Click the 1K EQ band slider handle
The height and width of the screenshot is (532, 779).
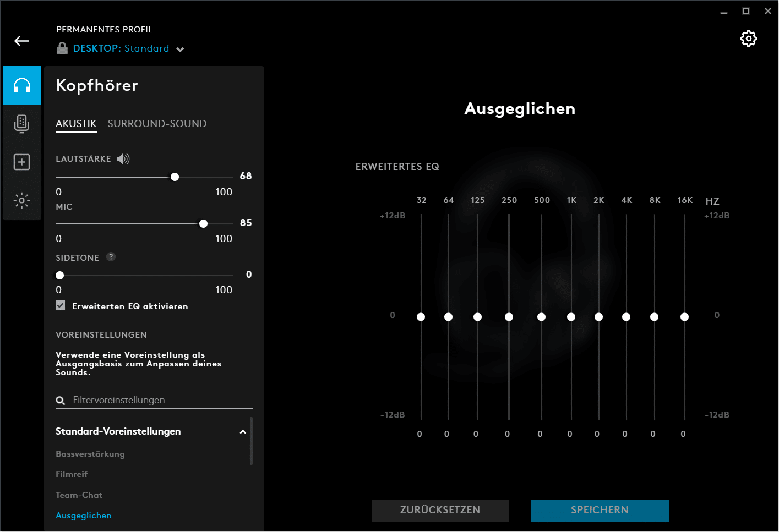coord(571,317)
